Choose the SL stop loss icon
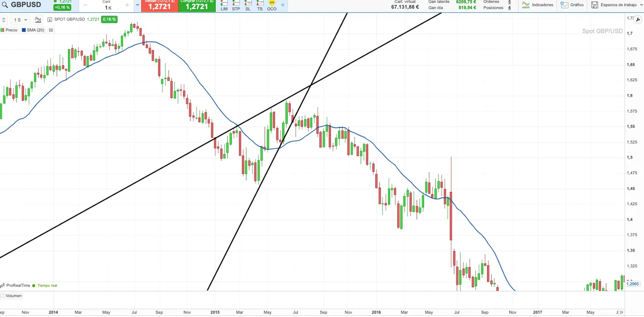 [248, 5]
